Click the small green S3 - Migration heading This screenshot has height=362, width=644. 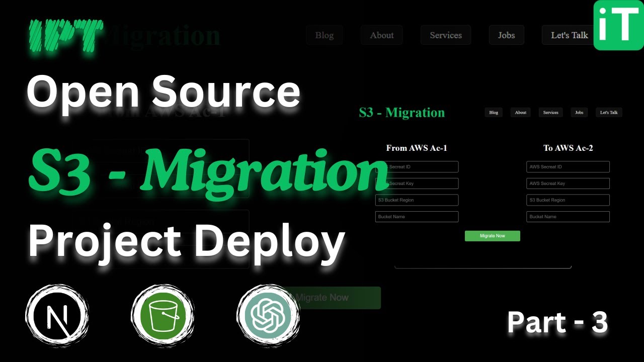coord(402,113)
